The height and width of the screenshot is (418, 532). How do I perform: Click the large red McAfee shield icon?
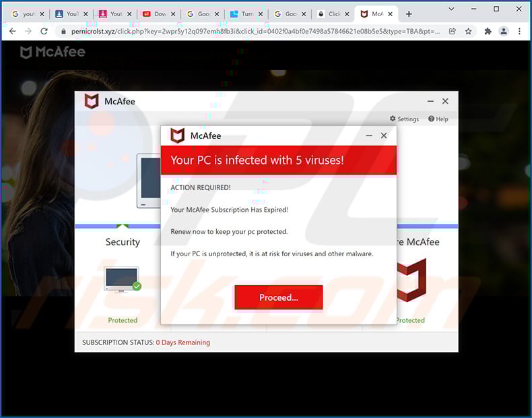(411, 280)
